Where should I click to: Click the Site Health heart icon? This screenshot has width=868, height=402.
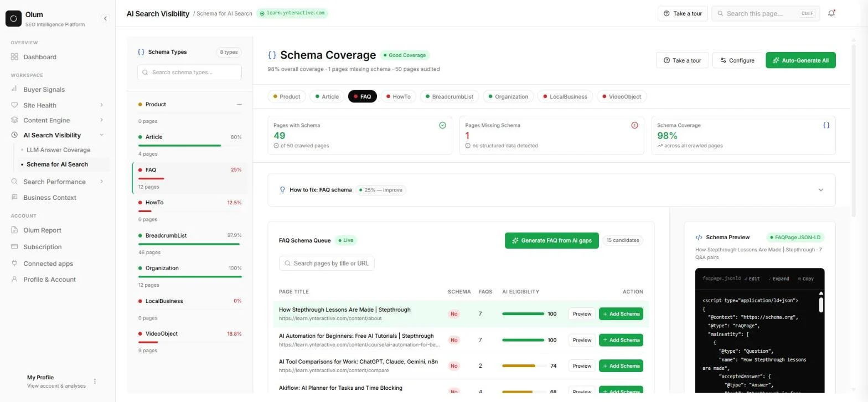click(14, 105)
